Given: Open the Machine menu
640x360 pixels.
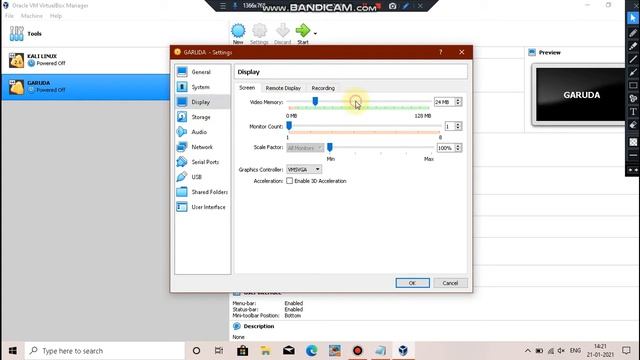Looking at the screenshot, I should [31, 16].
